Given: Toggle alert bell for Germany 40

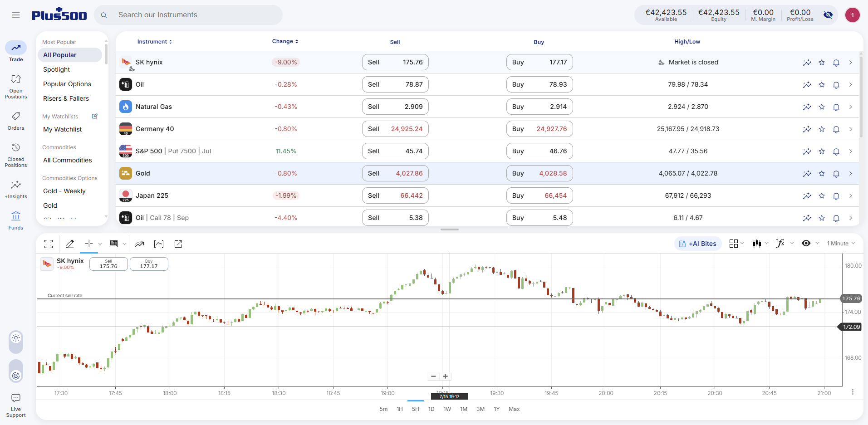Looking at the screenshot, I should click(x=836, y=129).
